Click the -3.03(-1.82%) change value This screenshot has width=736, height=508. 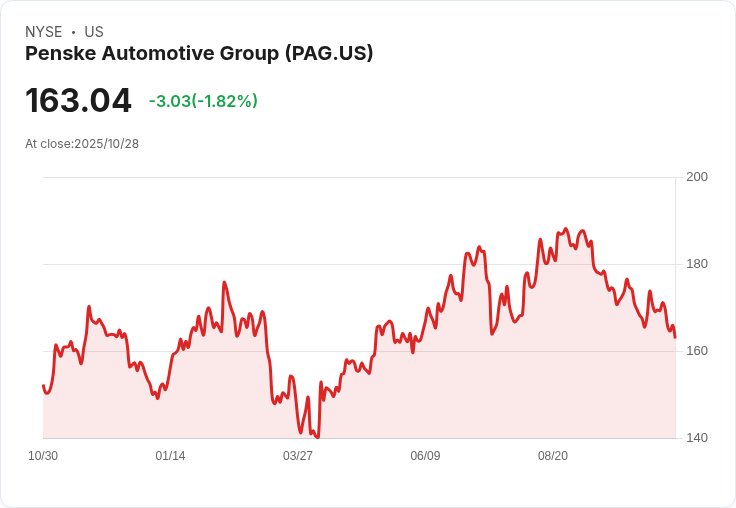tap(203, 101)
